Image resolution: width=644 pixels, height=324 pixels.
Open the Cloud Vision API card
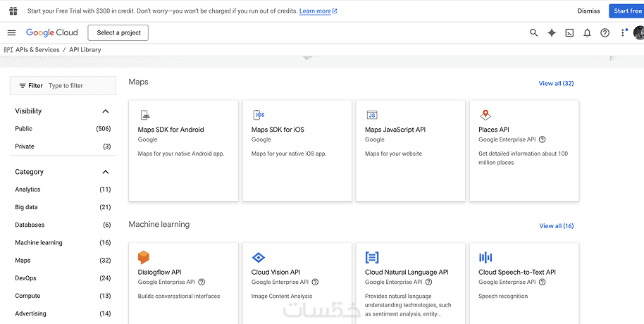coord(297,282)
